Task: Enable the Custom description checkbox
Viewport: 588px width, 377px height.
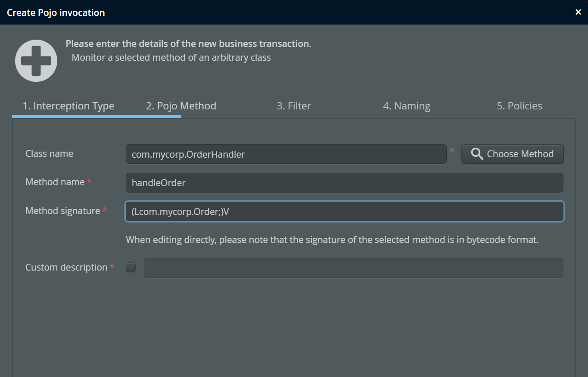Action: pos(131,268)
